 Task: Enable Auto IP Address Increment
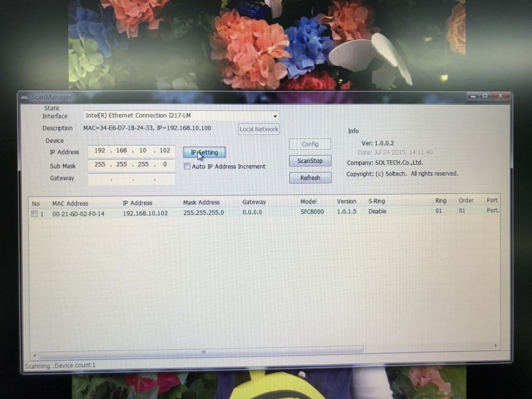pyautogui.click(x=187, y=166)
